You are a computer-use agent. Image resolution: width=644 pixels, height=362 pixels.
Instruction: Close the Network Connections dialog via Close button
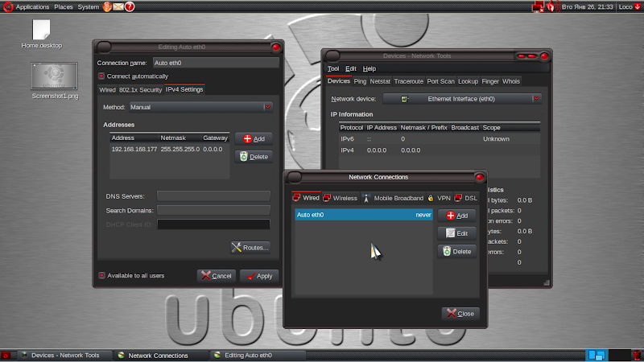[x=460, y=314]
